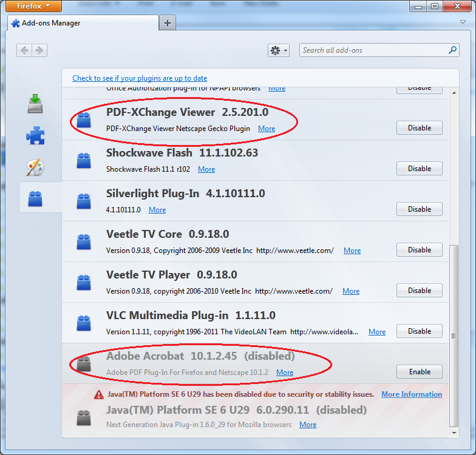Screen dimensions: 476x455
Task: Click the red warning triangle for Java
Action: [x=98, y=394]
